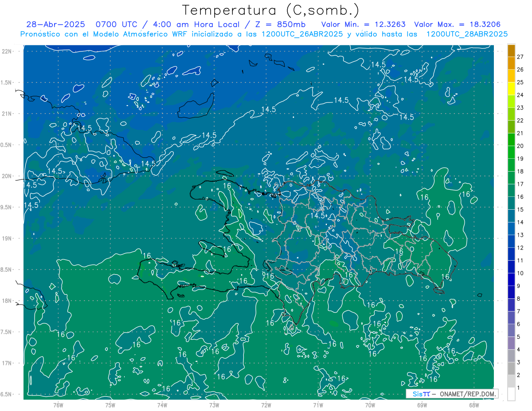Screen dimensions: 532x411
Task: Click the '12' value on the color scale
Action: [520, 248]
